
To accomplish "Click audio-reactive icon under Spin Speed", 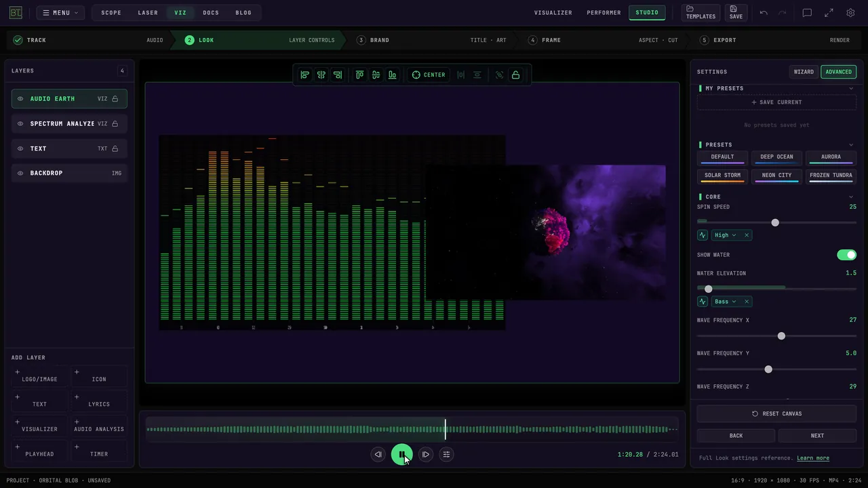I will pos(703,235).
